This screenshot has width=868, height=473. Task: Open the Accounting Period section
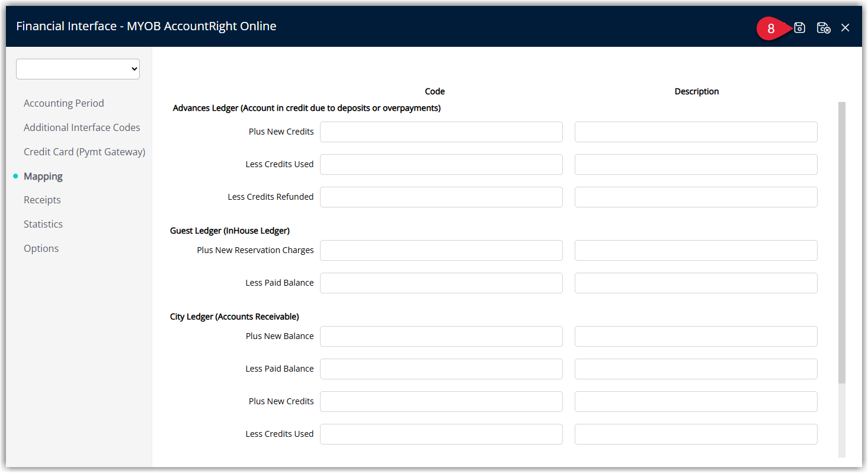(63, 103)
